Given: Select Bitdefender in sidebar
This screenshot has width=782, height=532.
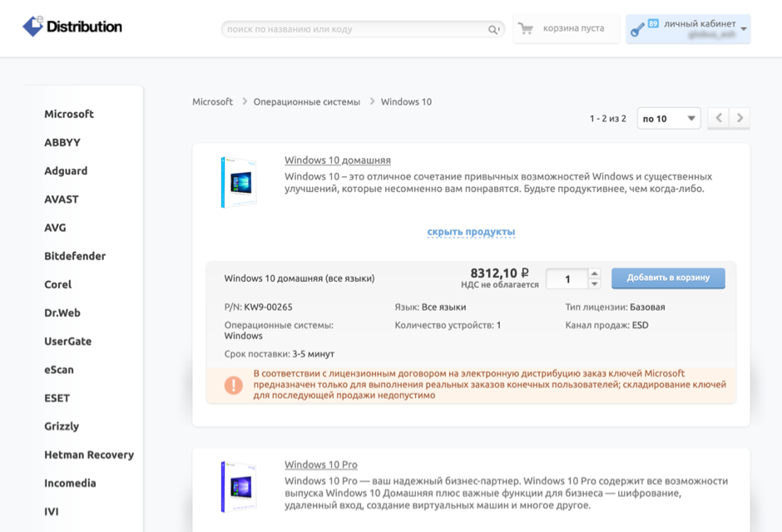Looking at the screenshot, I should [x=75, y=256].
